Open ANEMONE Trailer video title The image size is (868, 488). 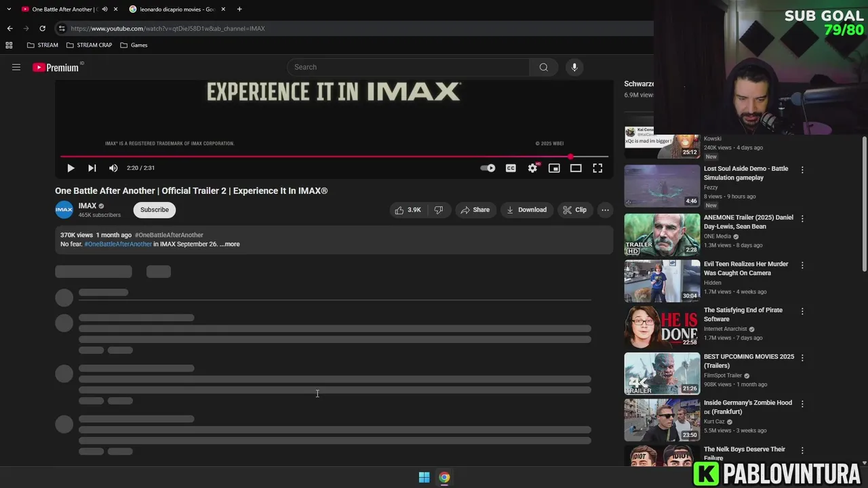pyautogui.click(x=749, y=222)
